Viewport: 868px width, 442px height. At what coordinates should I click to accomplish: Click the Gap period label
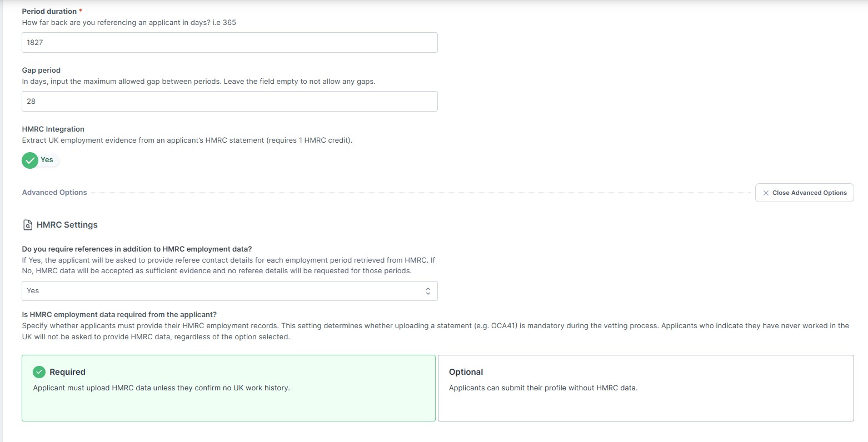(x=41, y=71)
